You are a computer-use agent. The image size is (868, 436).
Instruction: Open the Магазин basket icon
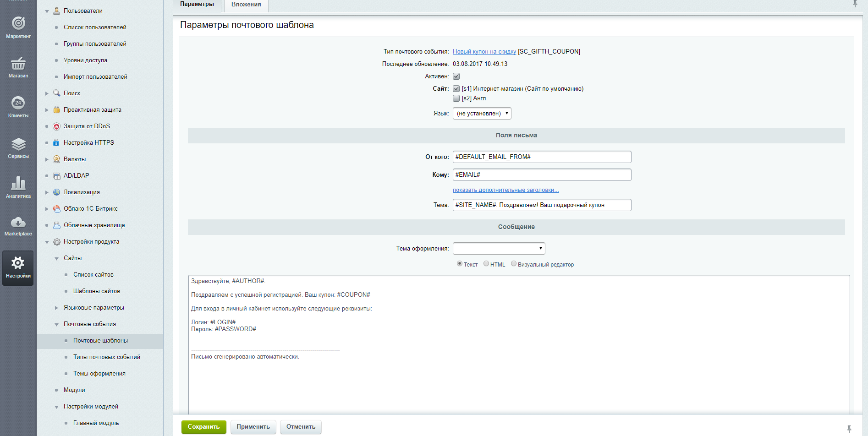pyautogui.click(x=18, y=64)
